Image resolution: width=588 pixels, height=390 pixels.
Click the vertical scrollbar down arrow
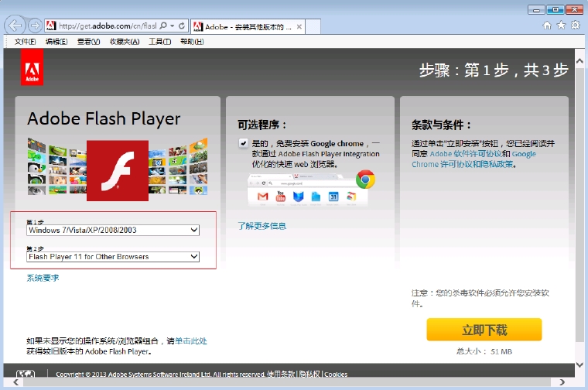click(x=579, y=364)
